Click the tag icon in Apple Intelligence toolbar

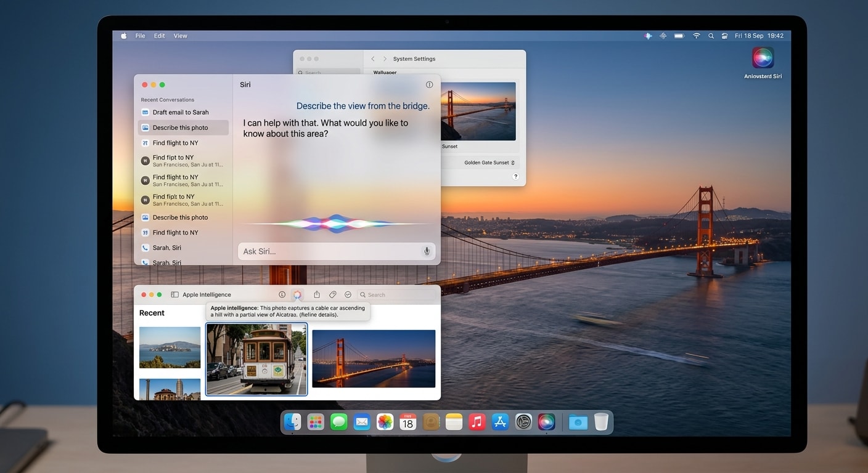coord(332,295)
